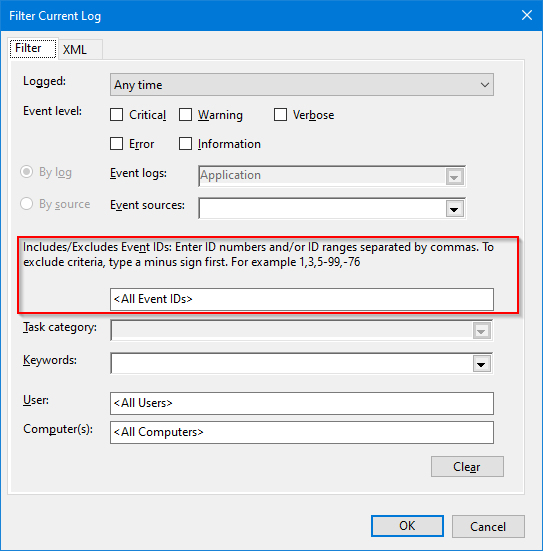Enable the Warning event level checkbox
Screen dimensions: 543x551
pos(185,115)
